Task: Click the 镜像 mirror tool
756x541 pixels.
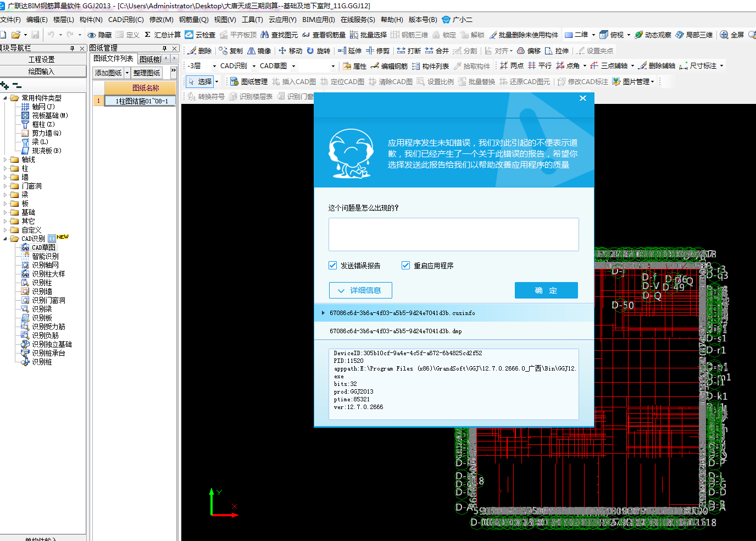Action: coord(259,51)
